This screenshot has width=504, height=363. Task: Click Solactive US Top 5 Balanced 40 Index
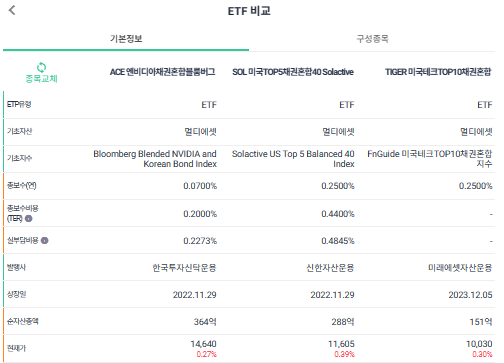(293, 159)
